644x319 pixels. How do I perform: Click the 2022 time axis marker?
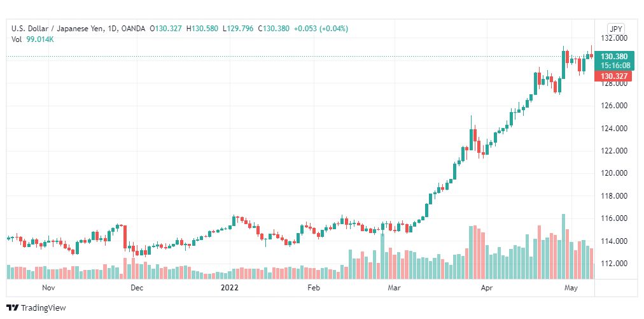tap(230, 288)
